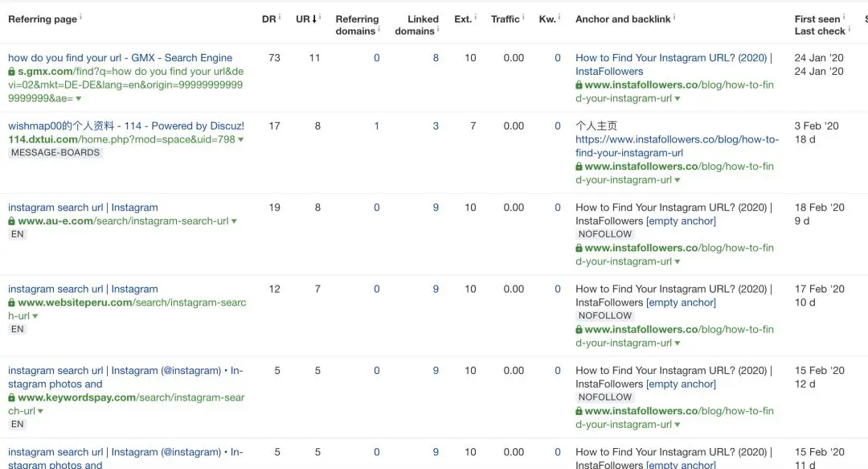This screenshot has height=469, width=868.
Task: Open dropdown after websiteperu.com URL
Action: [35, 316]
